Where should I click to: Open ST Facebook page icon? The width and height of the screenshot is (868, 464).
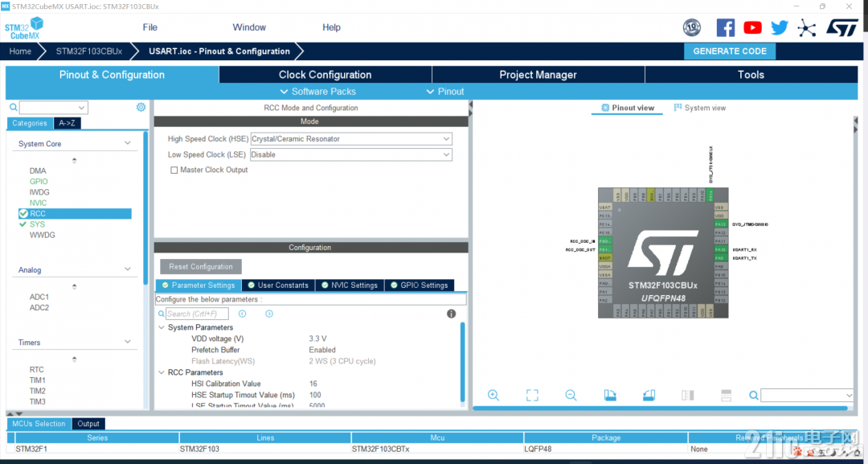tap(725, 27)
